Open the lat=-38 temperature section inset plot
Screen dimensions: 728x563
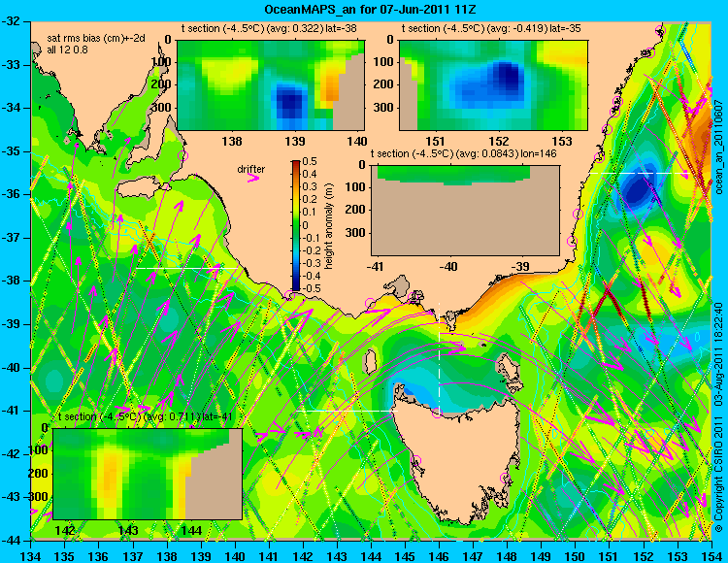point(271,85)
